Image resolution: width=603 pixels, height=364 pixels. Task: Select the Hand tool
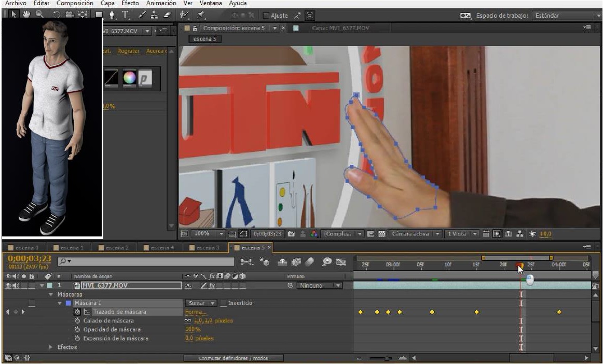26,15
